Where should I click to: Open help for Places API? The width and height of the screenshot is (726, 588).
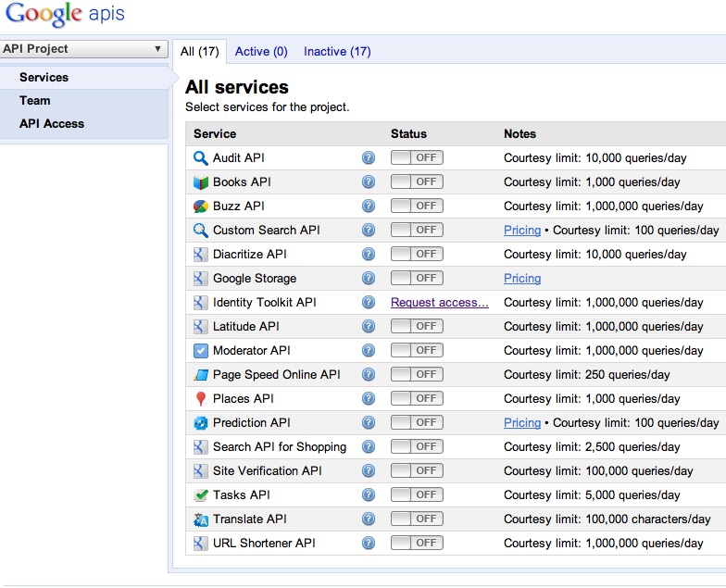coord(369,398)
